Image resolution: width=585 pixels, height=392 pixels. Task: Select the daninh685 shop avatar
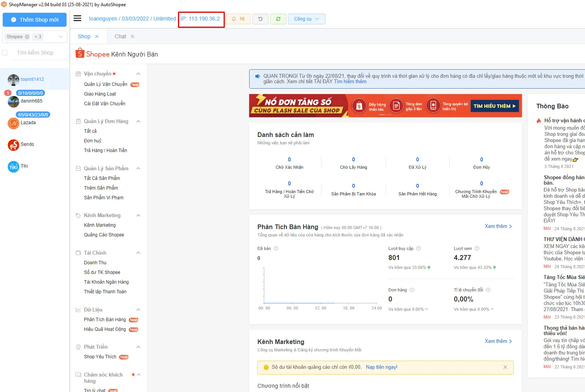14,101
